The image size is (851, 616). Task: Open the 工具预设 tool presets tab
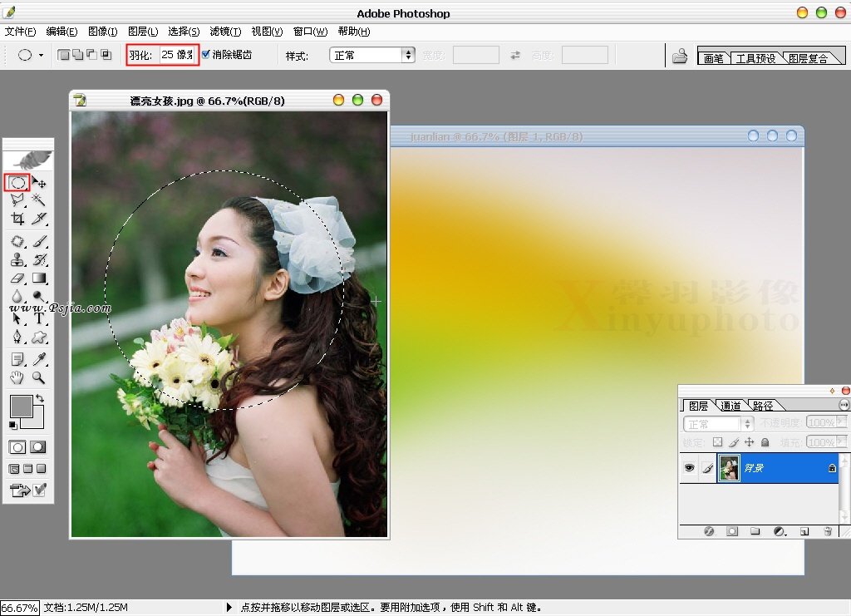tap(755, 58)
